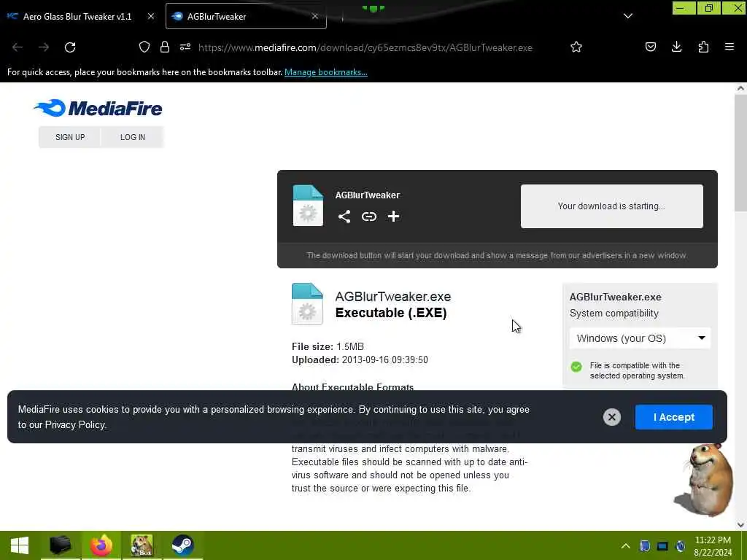Click the hamster desktop pet
747x560 pixels.
[x=704, y=480]
